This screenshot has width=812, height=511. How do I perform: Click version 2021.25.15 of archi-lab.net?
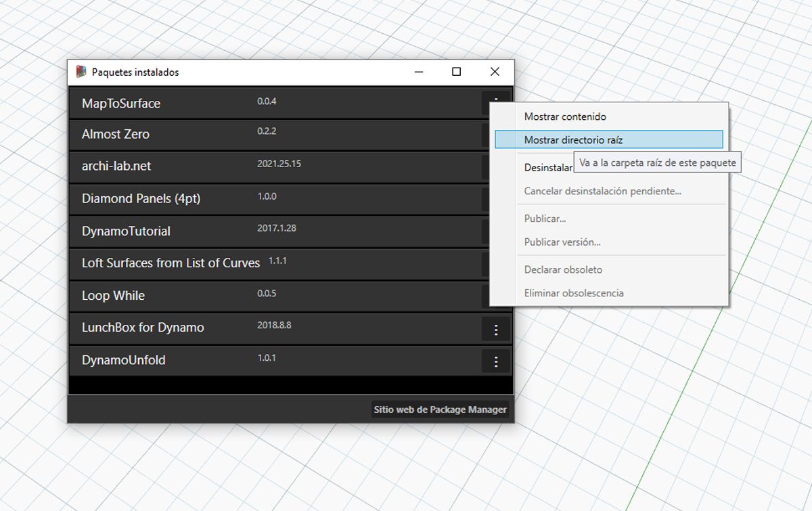click(x=279, y=164)
